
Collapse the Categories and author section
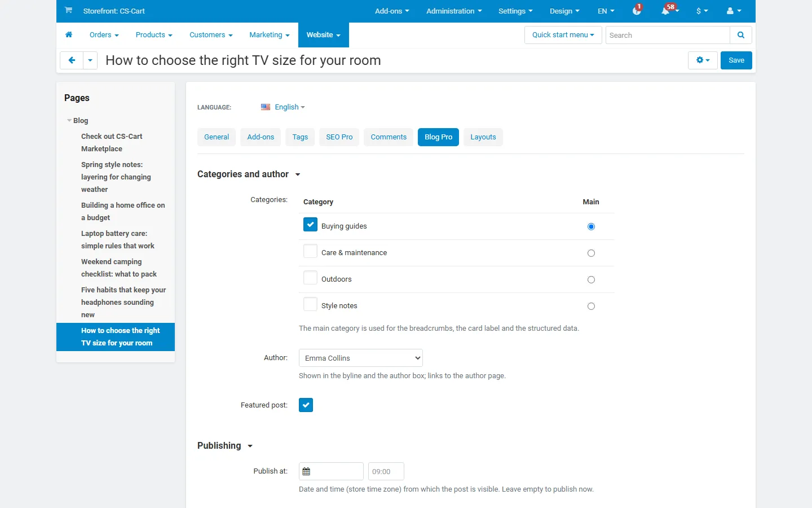pos(249,174)
